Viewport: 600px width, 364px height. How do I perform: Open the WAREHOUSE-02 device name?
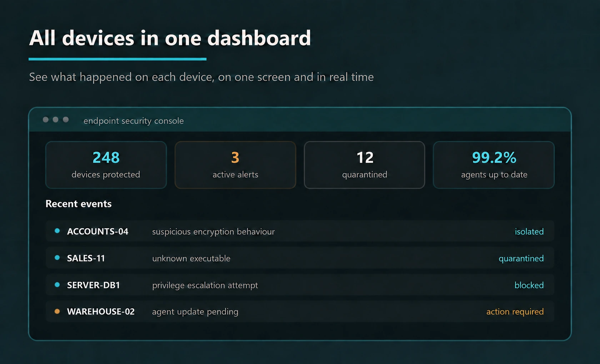pos(101,312)
